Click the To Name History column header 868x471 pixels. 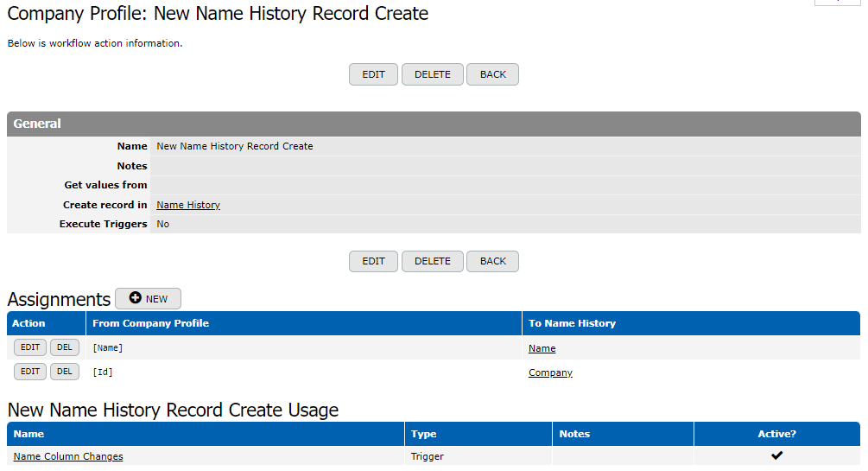(x=572, y=323)
